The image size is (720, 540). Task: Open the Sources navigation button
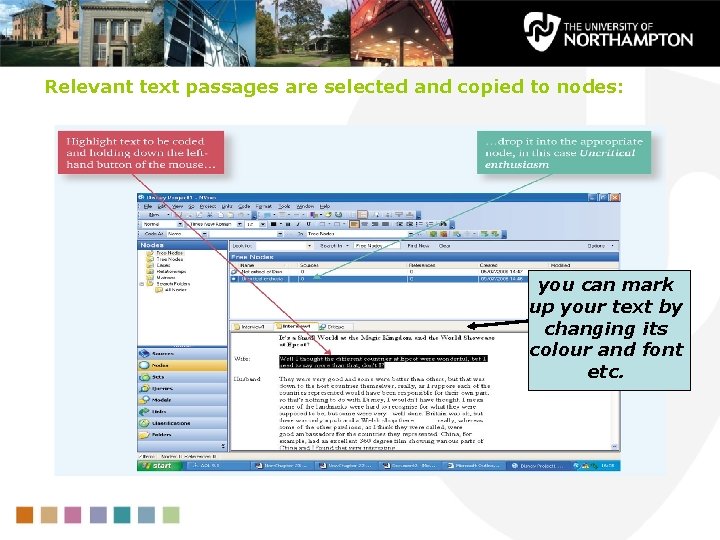pyautogui.click(x=182, y=353)
